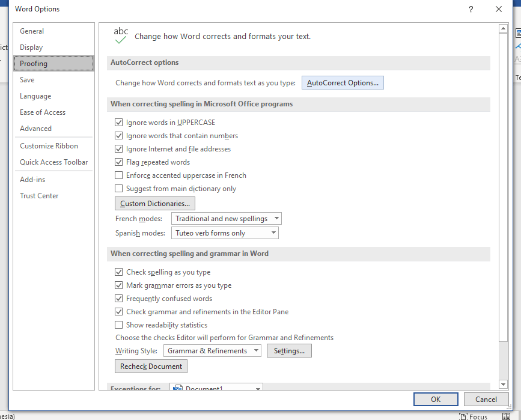Close the Word Options dialog

point(499,9)
